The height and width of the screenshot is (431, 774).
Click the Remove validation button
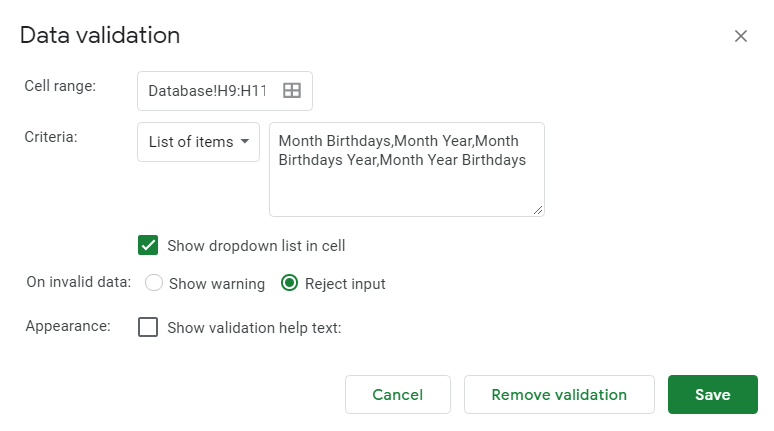[559, 394]
